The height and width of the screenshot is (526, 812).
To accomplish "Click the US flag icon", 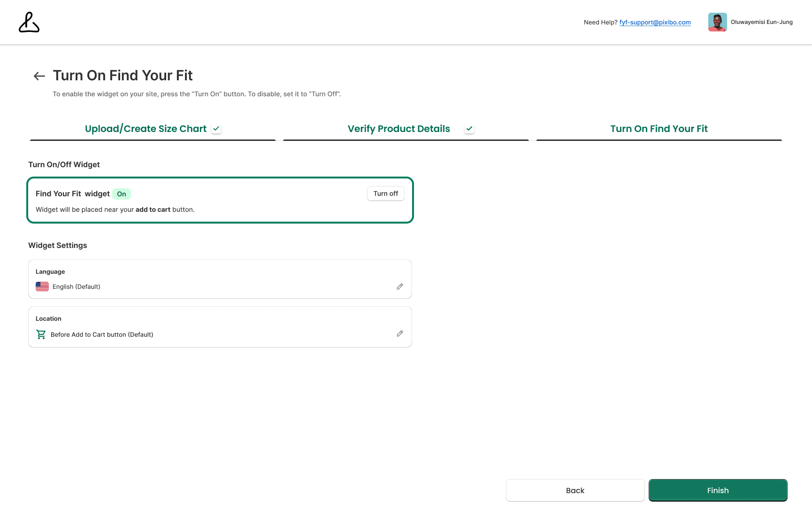I will pyautogui.click(x=42, y=286).
